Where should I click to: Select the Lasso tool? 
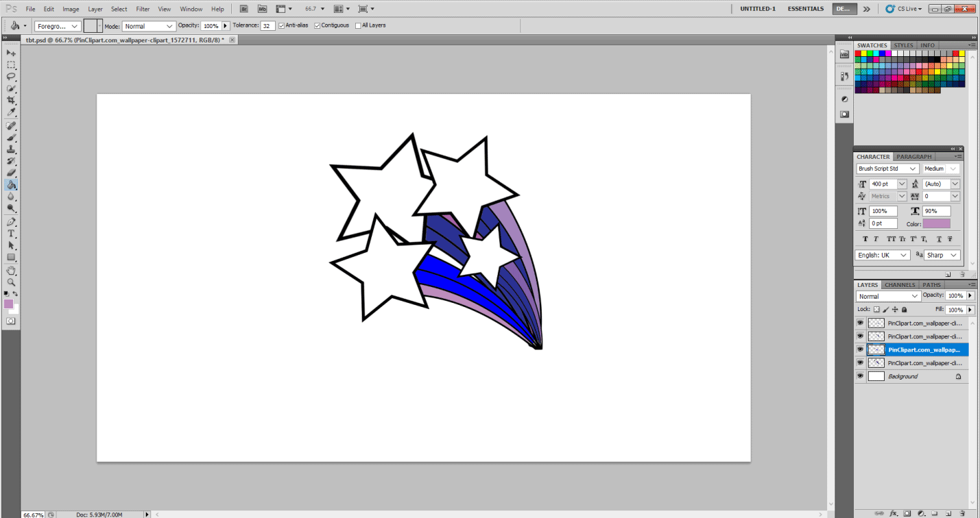(11, 77)
